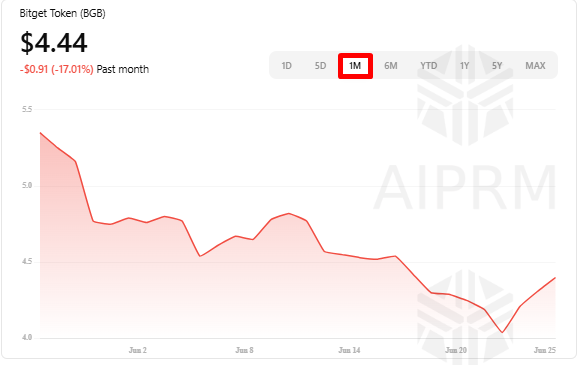Viewport: 585px width, 365px height.
Task: Click the chart's lowest dip near Jun 23
Action: 502,332
